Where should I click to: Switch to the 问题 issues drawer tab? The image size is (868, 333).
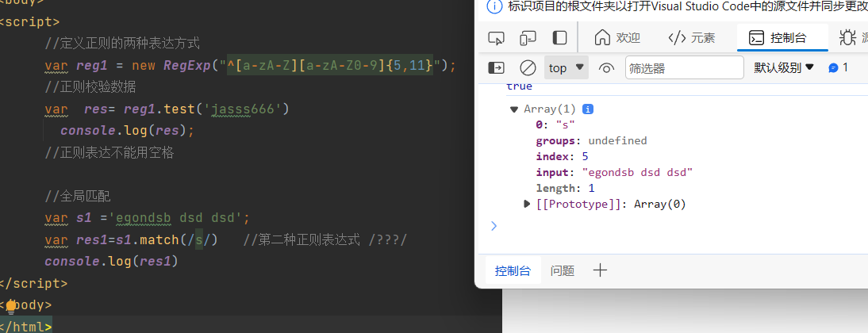563,270
